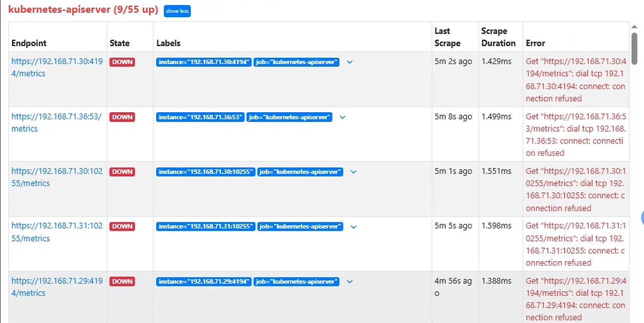Image resolution: width=644 pixels, height=323 pixels.
Task: Select the instance="192.168.71.29:4194" label badge
Action: [x=204, y=281]
